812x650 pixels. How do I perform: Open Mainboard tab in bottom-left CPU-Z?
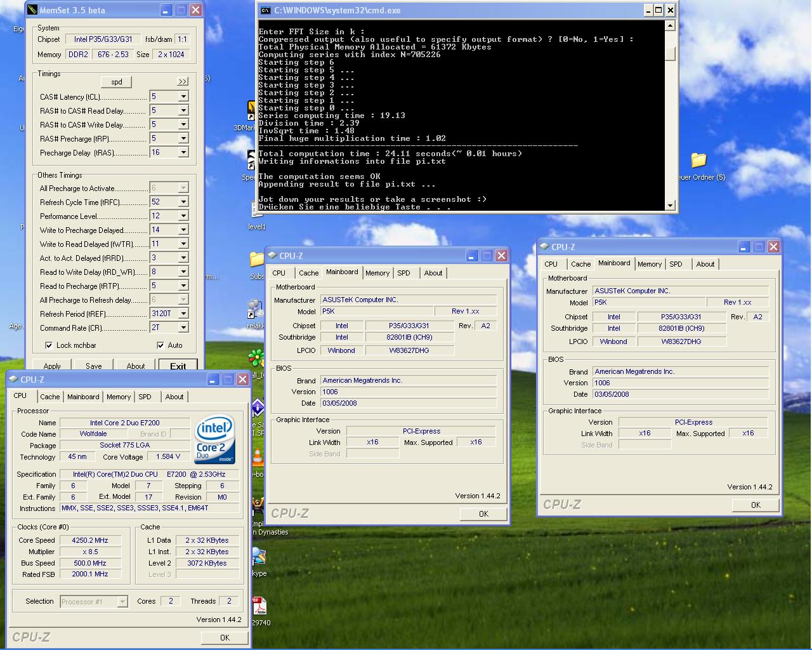[83, 397]
